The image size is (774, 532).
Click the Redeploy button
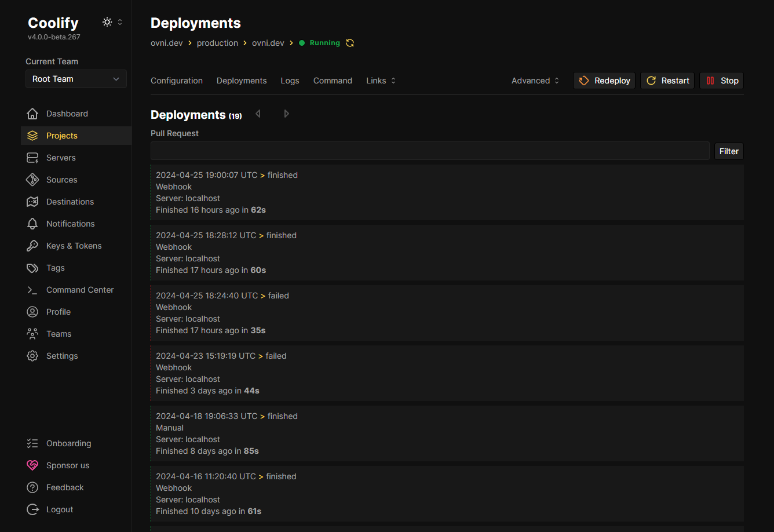point(604,81)
